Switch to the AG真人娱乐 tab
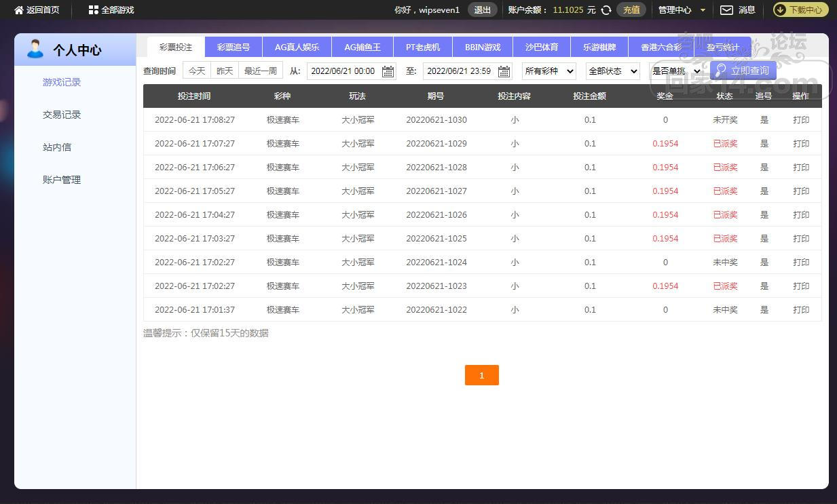This screenshot has width=837, height=504. click(297, 47)
